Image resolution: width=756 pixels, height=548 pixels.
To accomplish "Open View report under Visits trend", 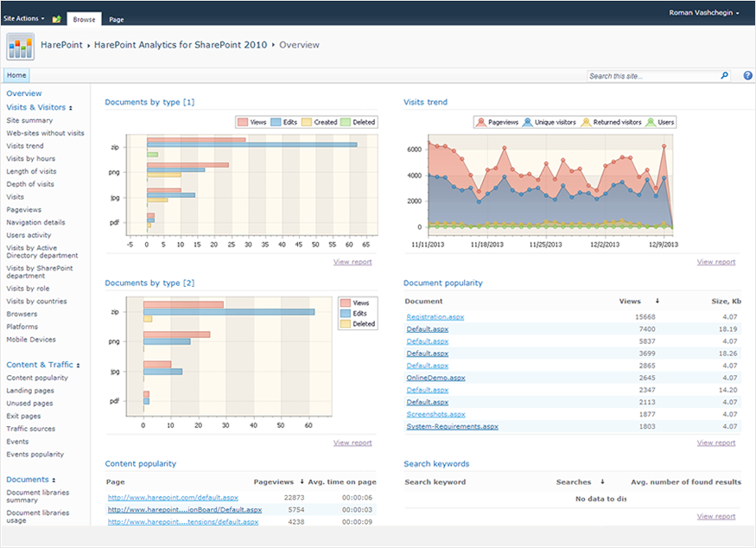I will pos(716,262).
